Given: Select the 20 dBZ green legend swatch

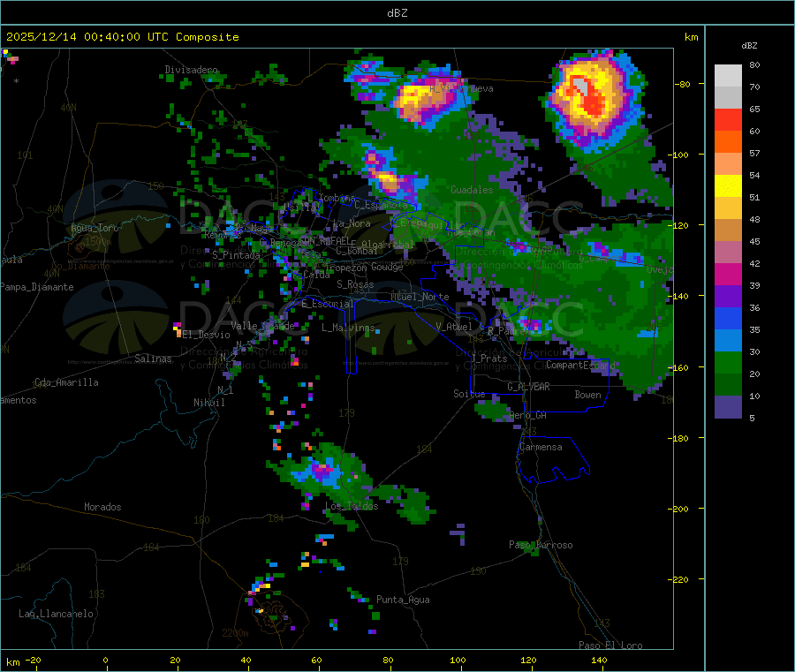Looking at the screenshot, I should point(728,362).
